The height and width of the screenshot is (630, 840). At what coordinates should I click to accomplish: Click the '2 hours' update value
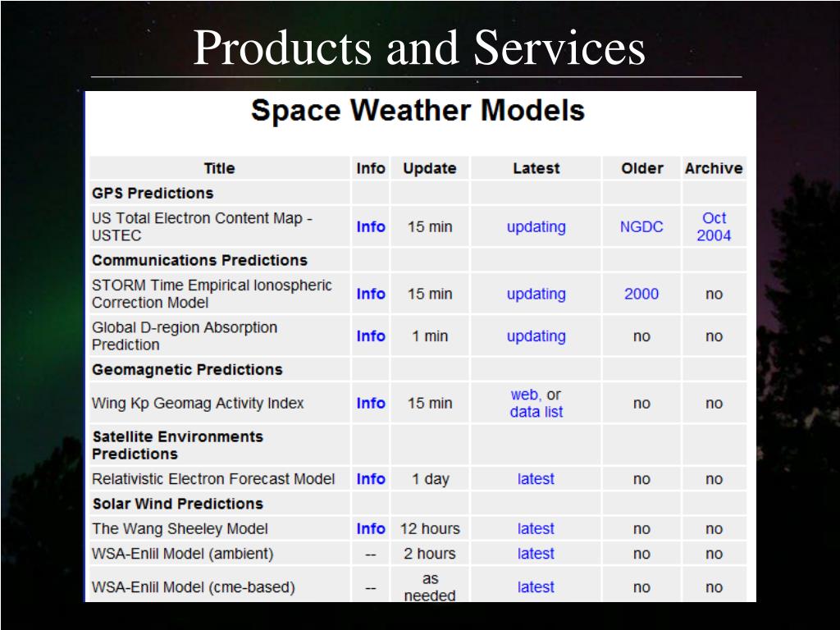click(x=430, y=554)
